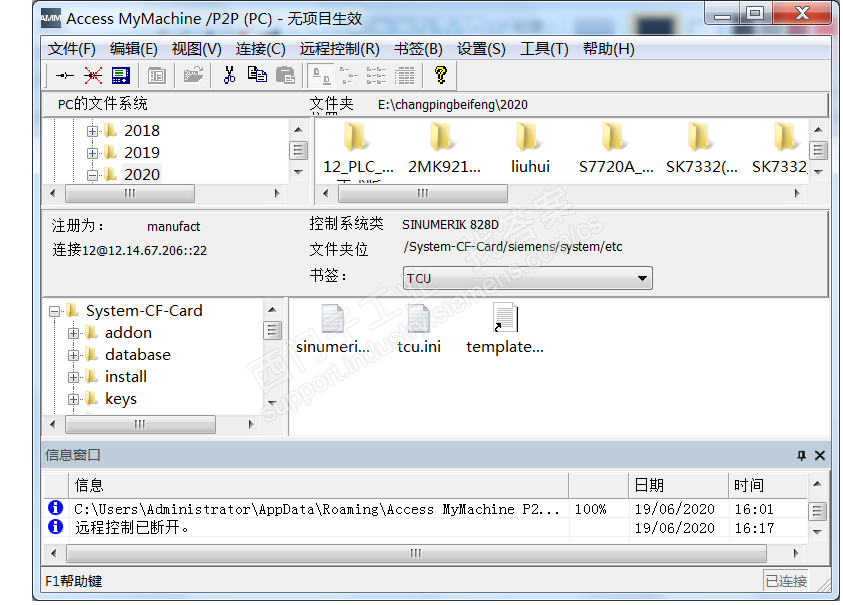
Task: Open the 远程控制(R) menu
Action: pyautogui.click(x=339, y=49)
